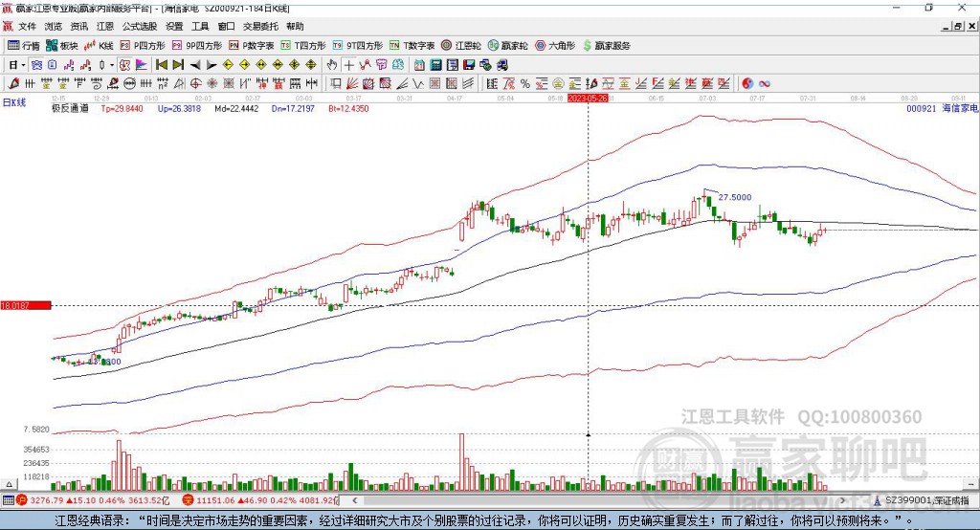Select the crosshair cursor tool
The height and width of the screenshot is (530, 980).
(x=348, y=65)
